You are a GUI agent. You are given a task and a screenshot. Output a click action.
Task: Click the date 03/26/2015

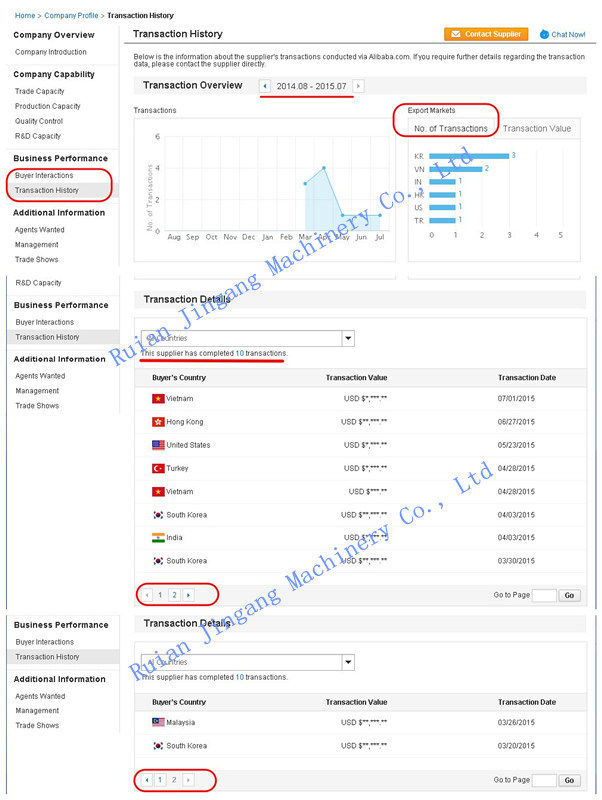pyautogui.click(x=516, y=722)
